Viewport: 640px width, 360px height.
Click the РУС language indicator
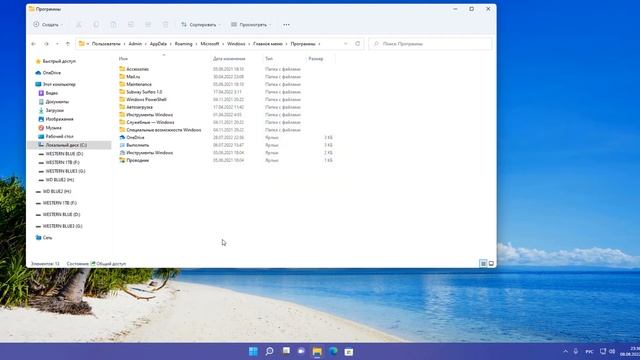[x=589, y=351]
